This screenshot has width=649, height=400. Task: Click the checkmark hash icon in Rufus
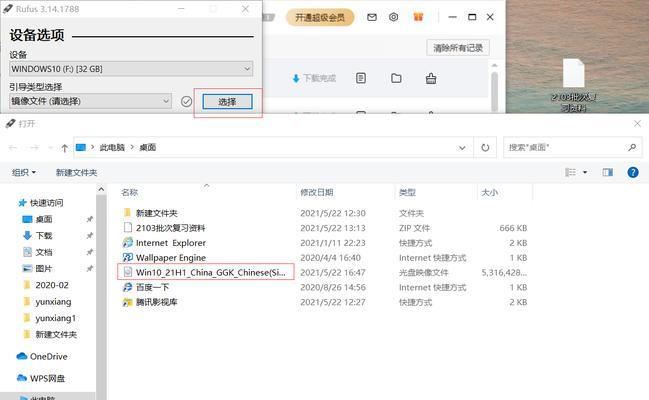(x=186, y=101)
